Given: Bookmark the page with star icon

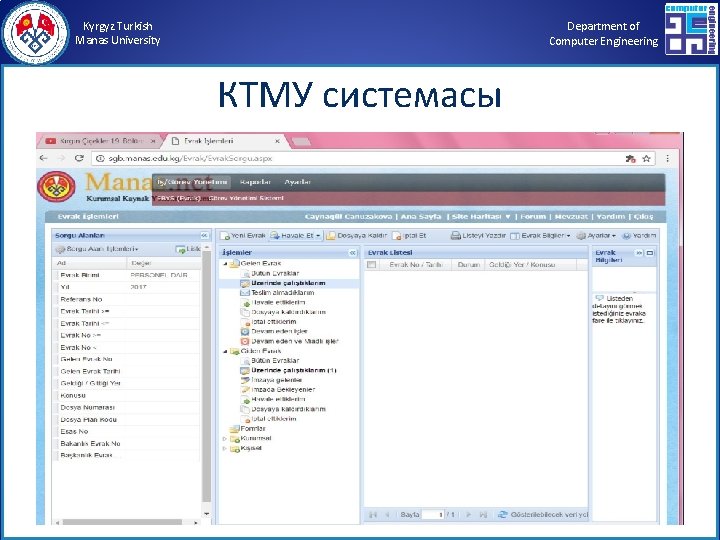Looking at the screenshot, I should 647,159.
